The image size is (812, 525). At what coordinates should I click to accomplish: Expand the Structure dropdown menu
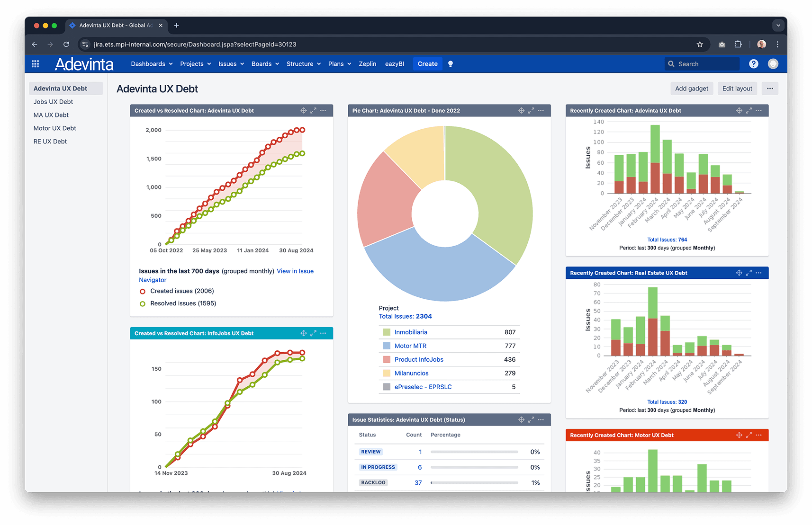click(x=304, y=64)
